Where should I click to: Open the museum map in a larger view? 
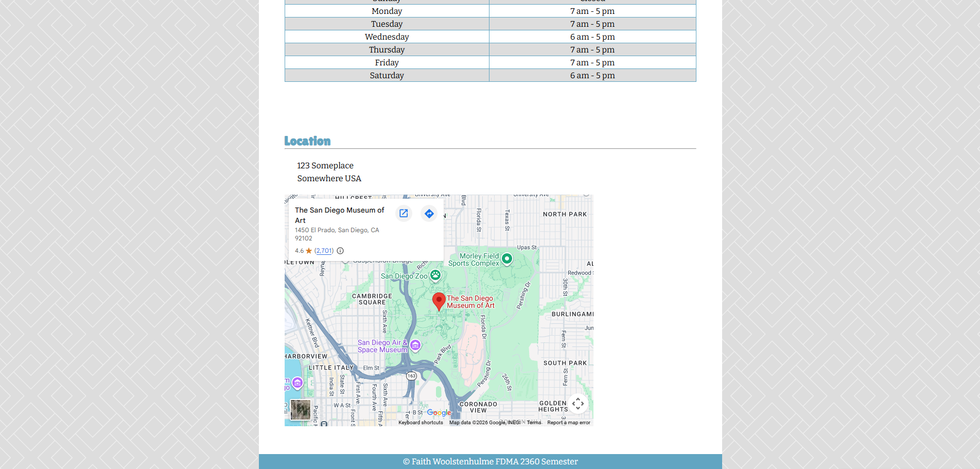(x=404, y=213)
